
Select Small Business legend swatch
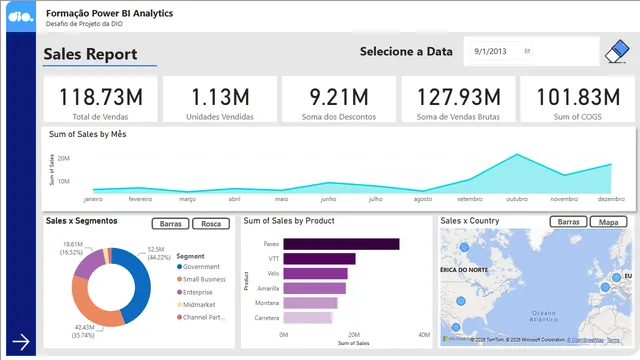tap(179, 279)
